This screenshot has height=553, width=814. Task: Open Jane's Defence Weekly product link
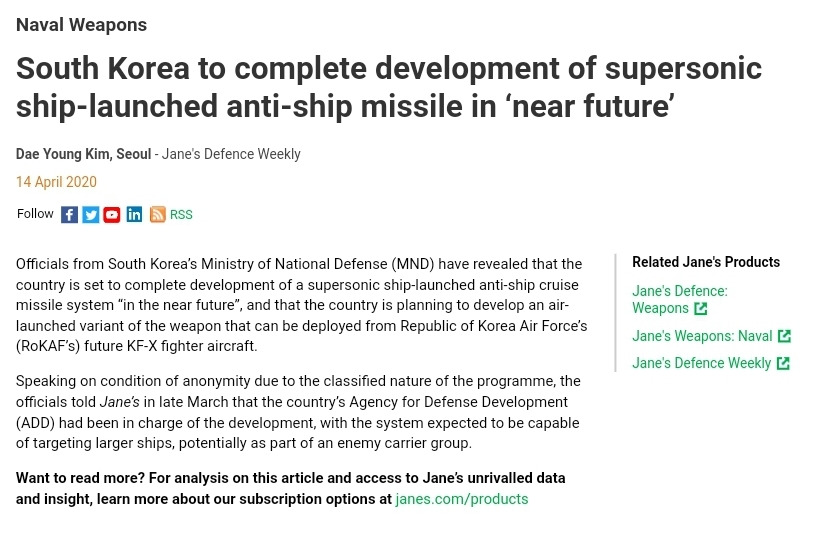pos(701,363)
